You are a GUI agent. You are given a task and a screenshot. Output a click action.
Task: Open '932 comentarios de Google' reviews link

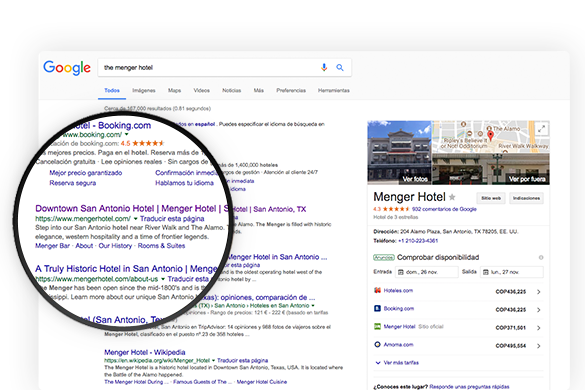[444, 209]
